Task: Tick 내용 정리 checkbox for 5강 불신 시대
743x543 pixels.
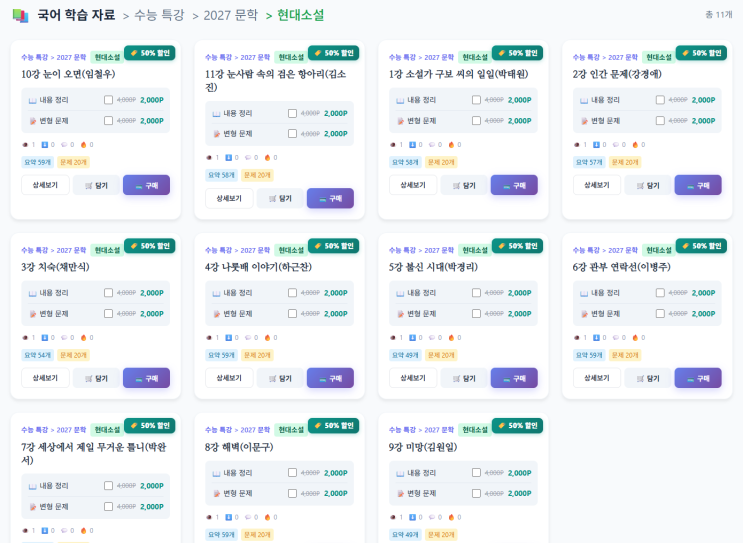Action: [476, 293]
